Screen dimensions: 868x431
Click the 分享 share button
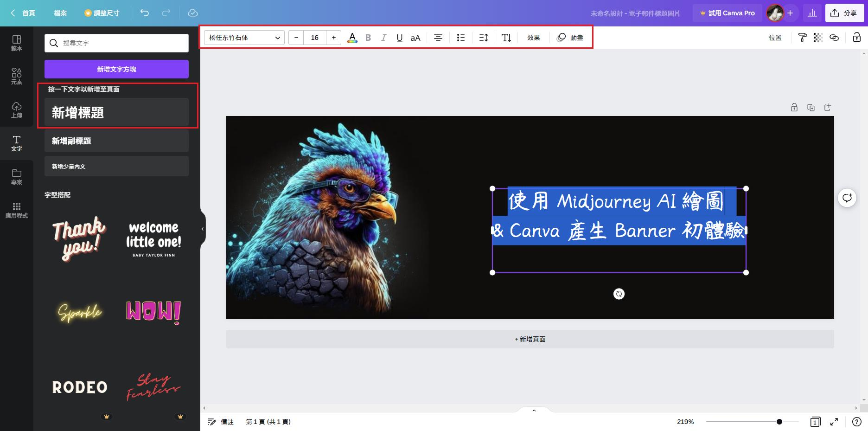(844, 13)
